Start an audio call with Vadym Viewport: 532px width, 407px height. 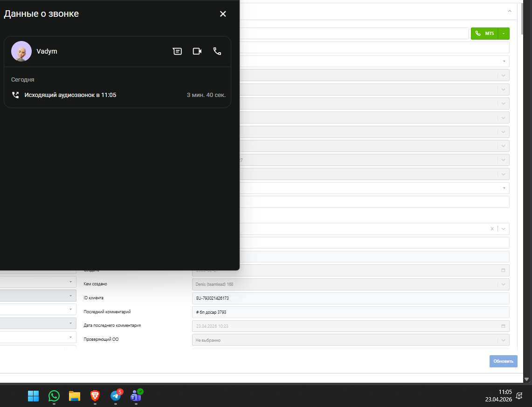click(x=217, y=51)
